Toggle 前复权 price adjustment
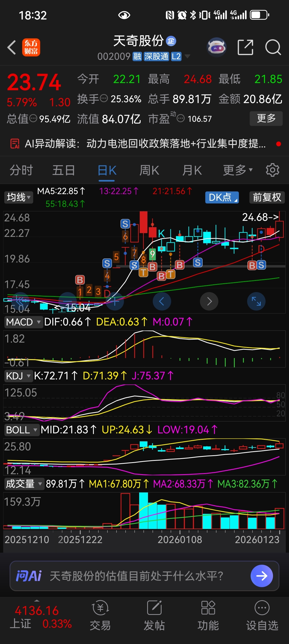This screenshot has width=289, height=644. 267,197
